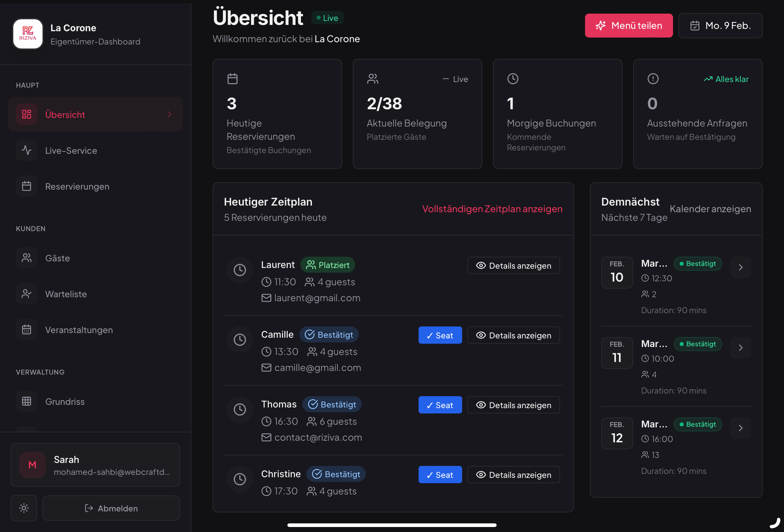Image resolution: width=784 pixels, height=532 pixels.
Task: Show details for Christine's reservation
Action: (x=514, y=475)
